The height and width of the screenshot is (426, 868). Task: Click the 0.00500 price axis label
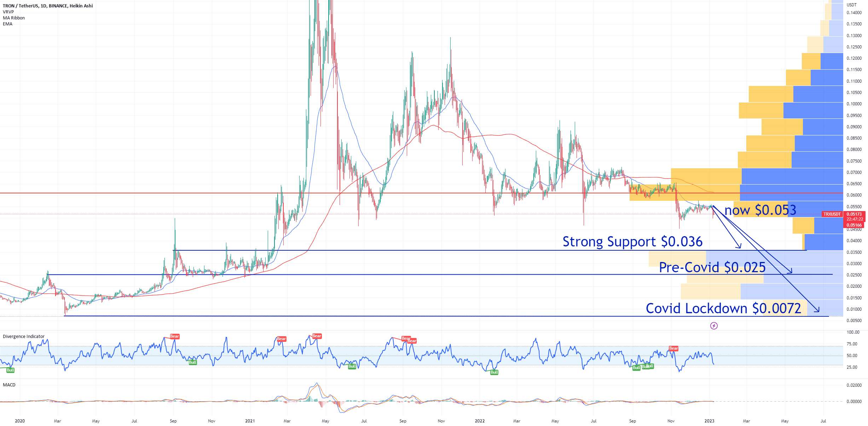(854, 321)
